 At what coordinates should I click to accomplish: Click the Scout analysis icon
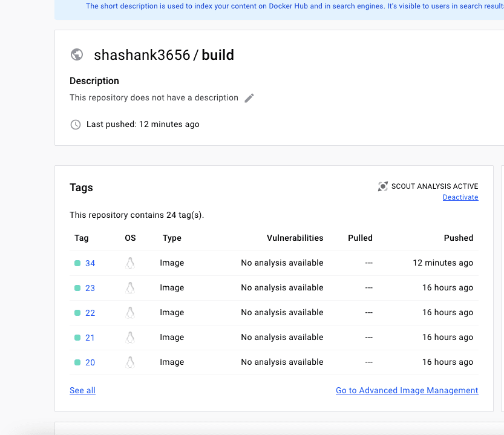pyautogui.click(x=382, y=186)
